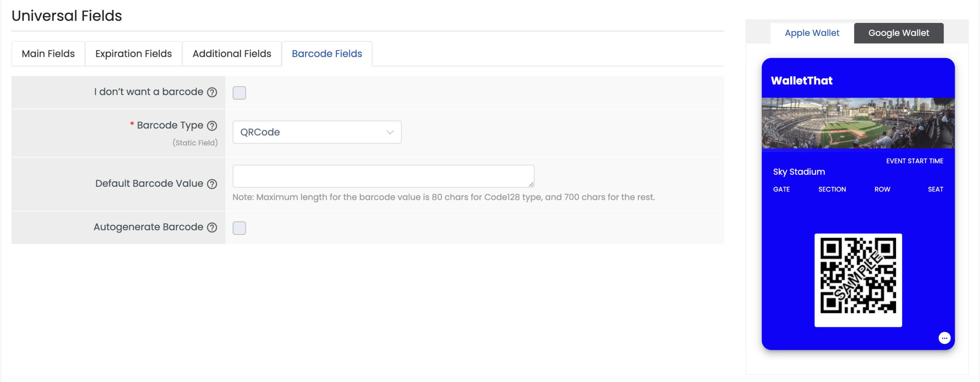Screen dimensions: 980x382
Task: Select the Barcode Fields tab
Action: 327,54
